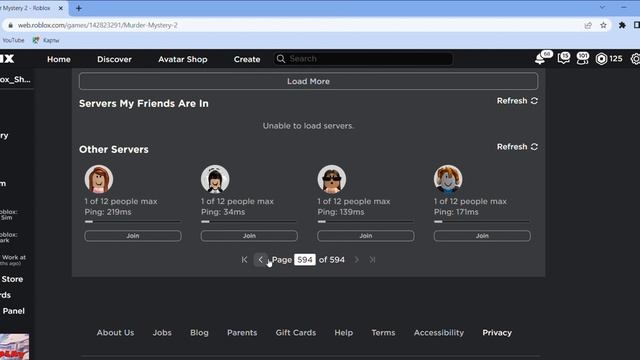View site information lock icon

11,25
